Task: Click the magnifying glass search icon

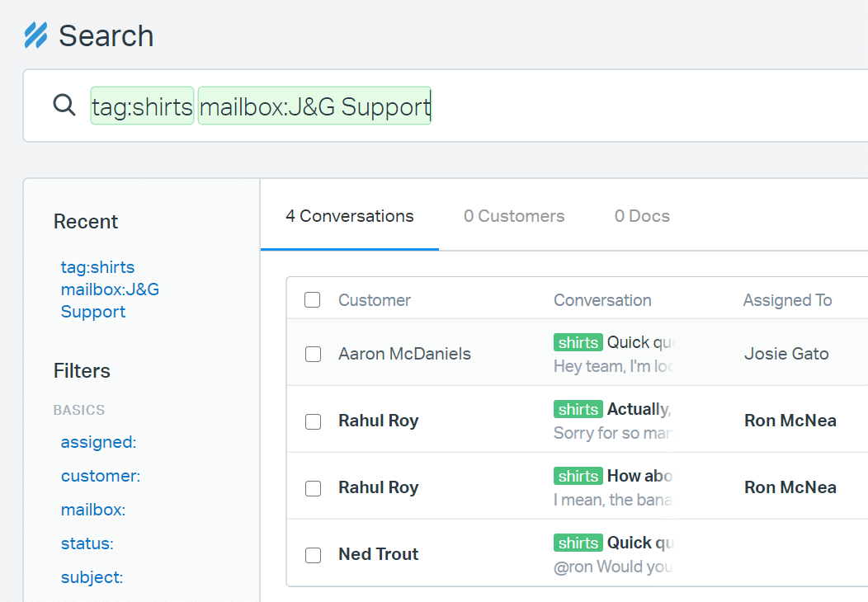Action: [x=64, y=106]
